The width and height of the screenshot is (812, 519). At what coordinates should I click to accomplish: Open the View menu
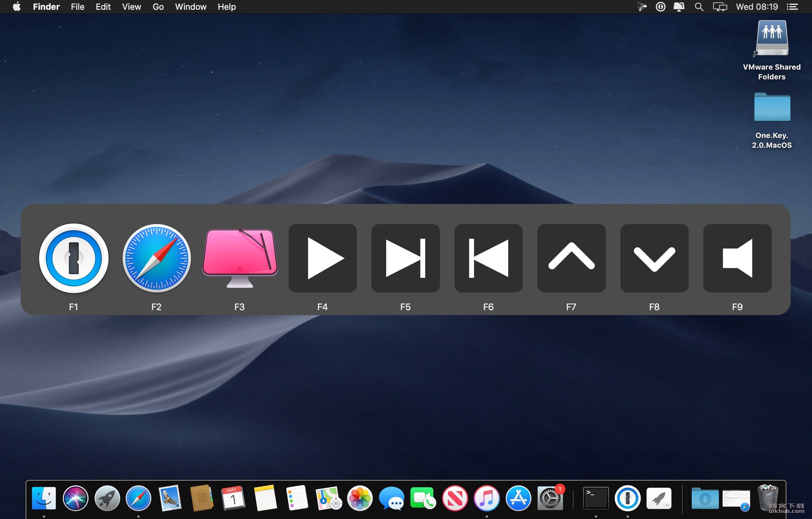tap(131, 7)
